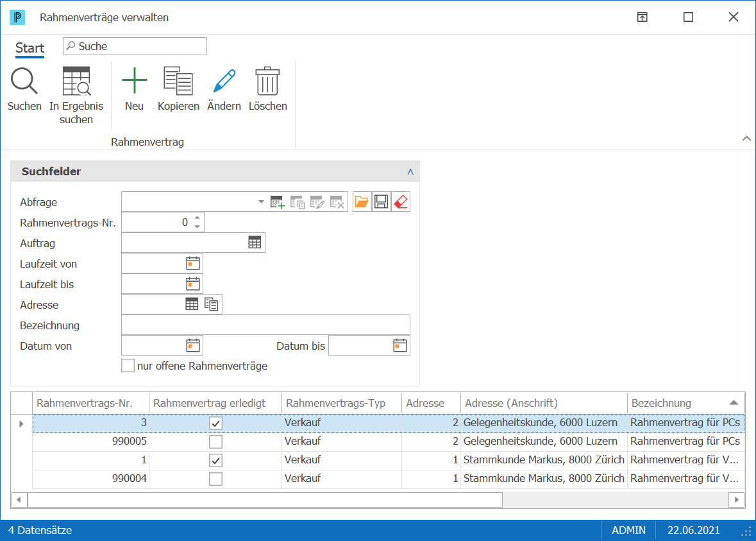Click the Kopieren icon

pos(178,81)
